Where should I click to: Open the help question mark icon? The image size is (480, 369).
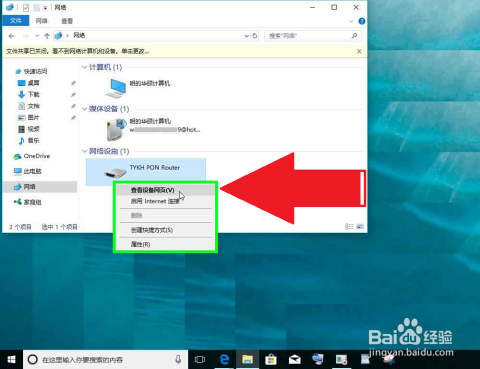pos(362,21)
